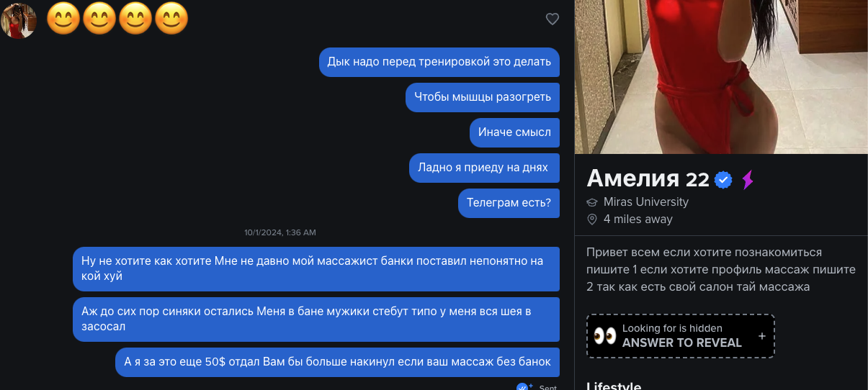Click the 10/1/2024, 1:36 AM timestamp
This screenshot has height=390, width=868.
click(x=280, y=232)
